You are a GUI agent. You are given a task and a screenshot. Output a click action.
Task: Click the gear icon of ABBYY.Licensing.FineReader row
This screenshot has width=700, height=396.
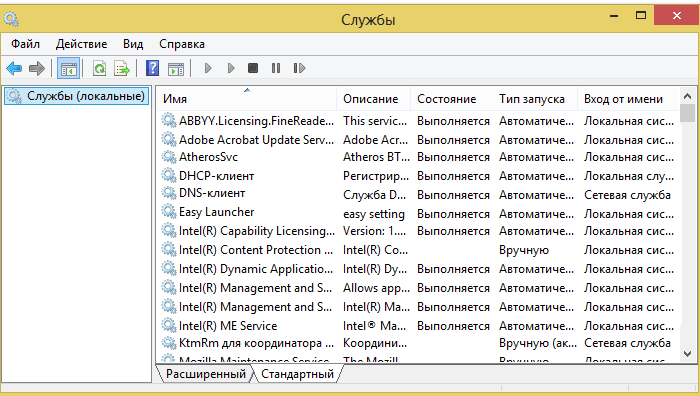(x=169, y=121)
